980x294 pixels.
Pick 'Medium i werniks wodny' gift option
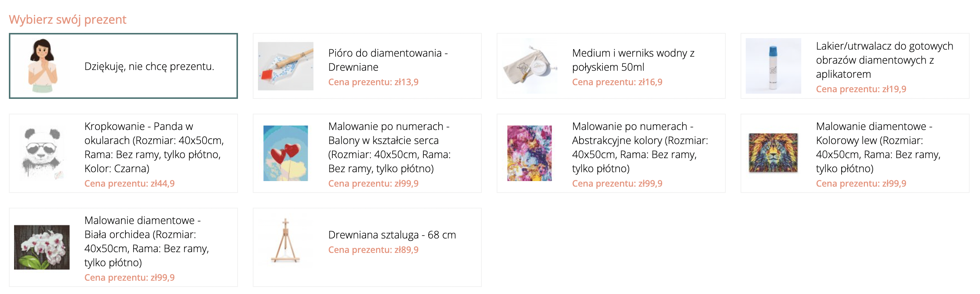633,60
